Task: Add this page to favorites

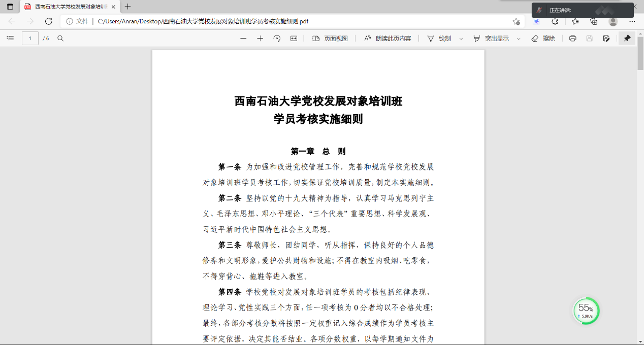Action: click(x=516, y=21)
